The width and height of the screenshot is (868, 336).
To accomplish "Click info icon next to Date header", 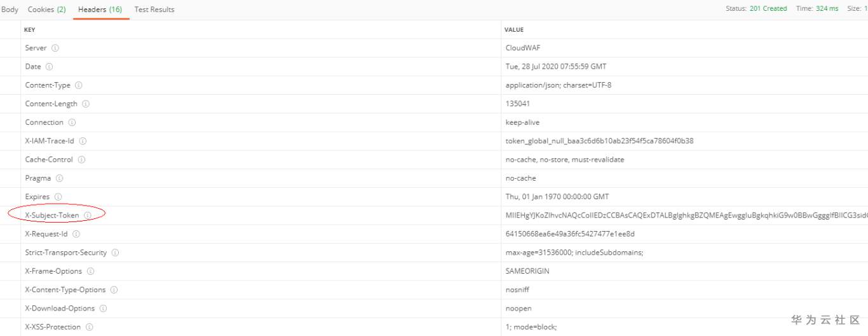I will point(49,67).
